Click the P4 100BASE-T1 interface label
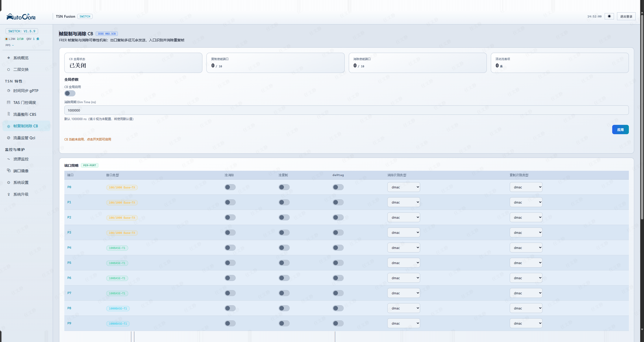 coord(117,248)
